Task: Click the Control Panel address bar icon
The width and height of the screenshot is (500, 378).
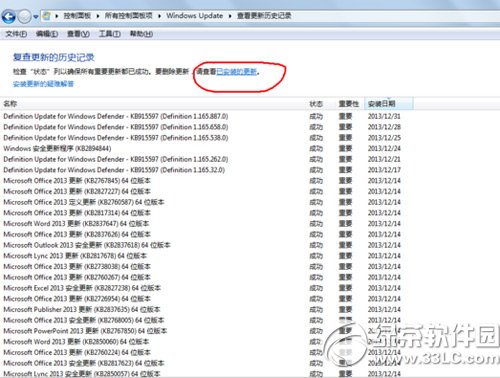Action: pyautogui.click(x=47, y=16)
